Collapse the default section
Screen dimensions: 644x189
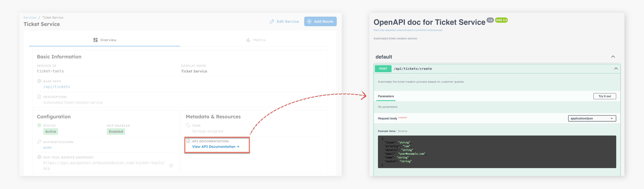point(613,57)
